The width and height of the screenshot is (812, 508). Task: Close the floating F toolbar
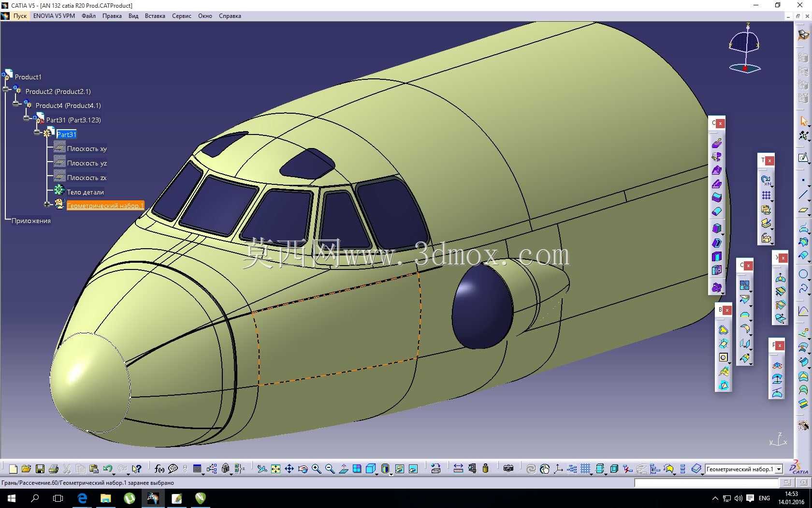(780, 345)
